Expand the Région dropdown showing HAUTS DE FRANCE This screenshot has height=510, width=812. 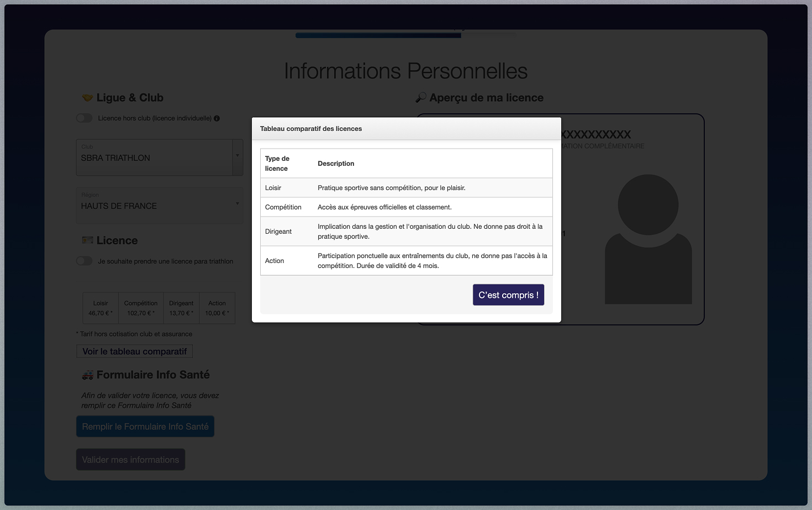click(x=159, y=206)
